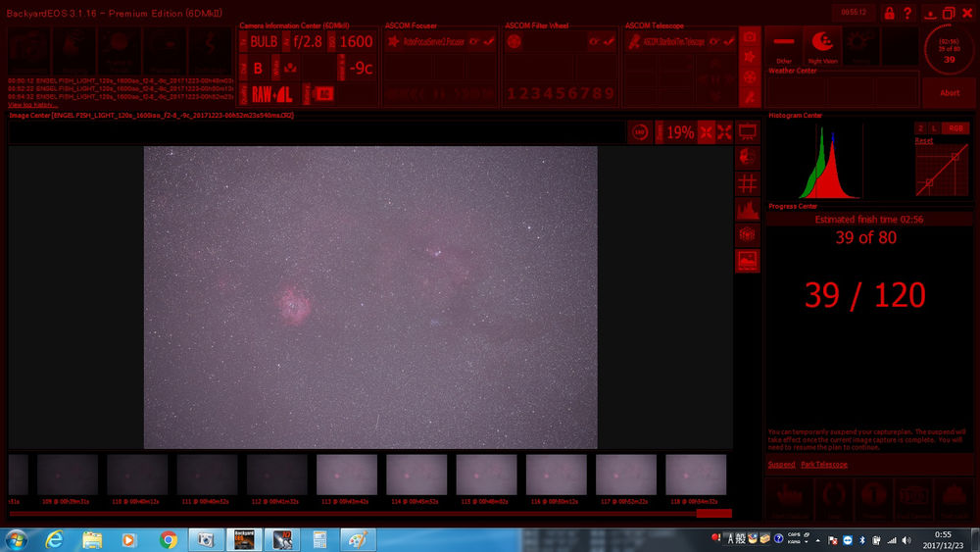The height and width of the screenshot is (552, 980).
Task: Show the grid overlay hash icon
Action: pos(748,183)
